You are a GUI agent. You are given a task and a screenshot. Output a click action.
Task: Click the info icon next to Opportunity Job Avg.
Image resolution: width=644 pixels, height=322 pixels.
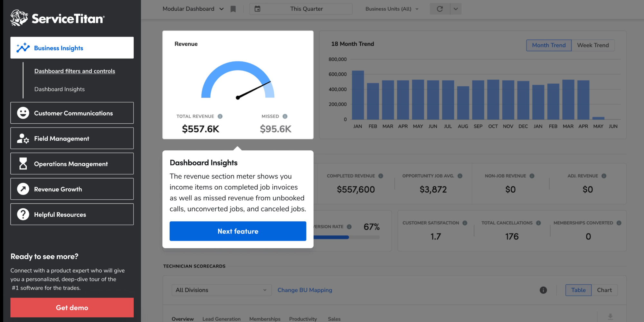click(x=460, y=176)
